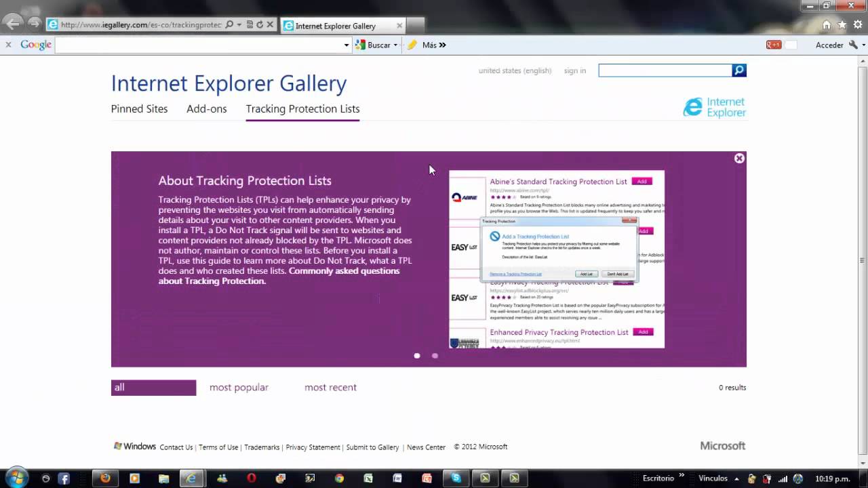Open Windows Explorer folder in taskbar
Image resolution: width=868 pixels, height=488 pixels.
click(163, 479)
